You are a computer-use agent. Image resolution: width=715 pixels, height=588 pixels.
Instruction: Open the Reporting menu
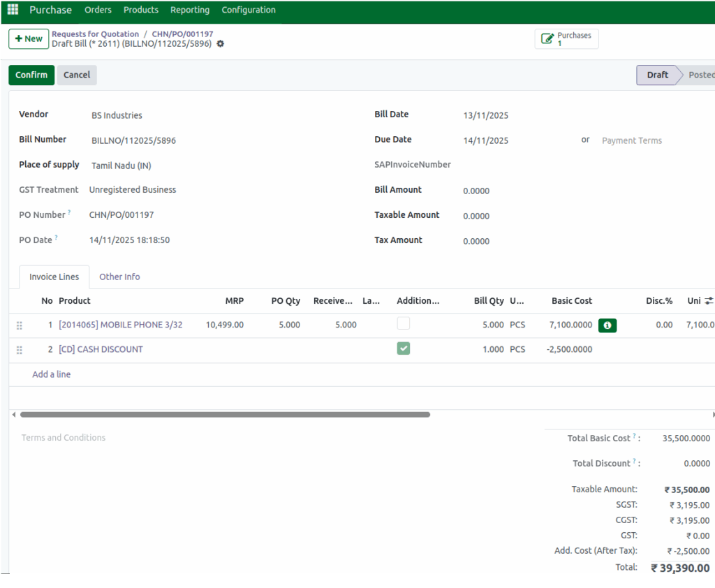pos(189,10)
